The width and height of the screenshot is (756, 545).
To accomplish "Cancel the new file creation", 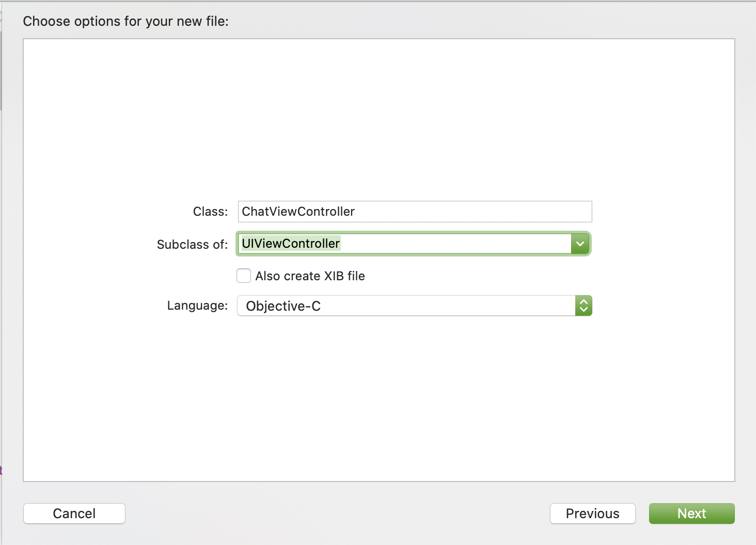I will (x=74, y=513).
